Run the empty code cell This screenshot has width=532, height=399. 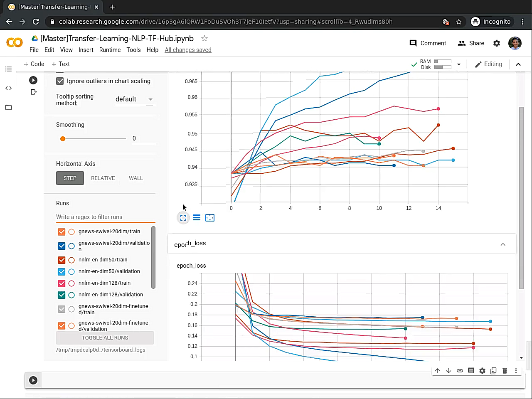pos(33,380)
